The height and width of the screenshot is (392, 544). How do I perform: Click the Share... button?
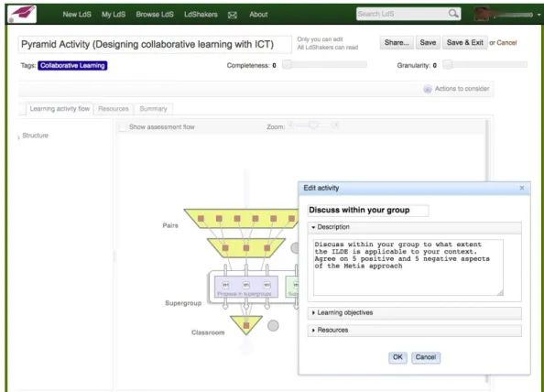point(397,43)
